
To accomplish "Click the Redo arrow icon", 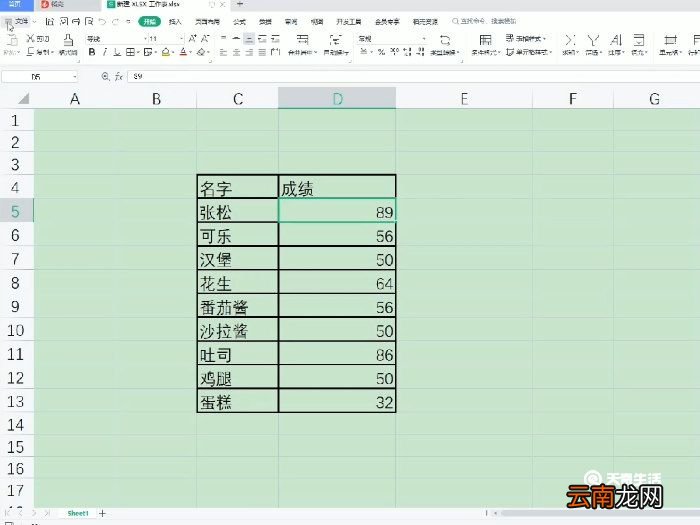I will [x=116, y=21].
